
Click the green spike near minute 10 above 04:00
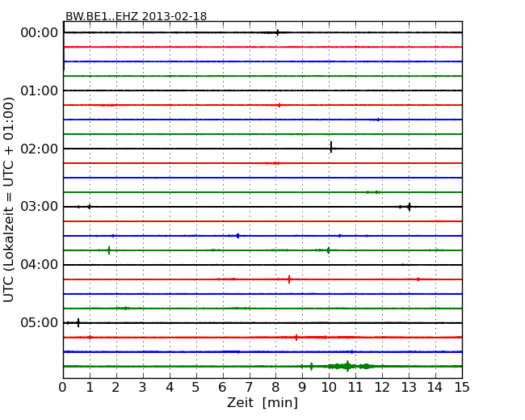click(x=328, y=250)
